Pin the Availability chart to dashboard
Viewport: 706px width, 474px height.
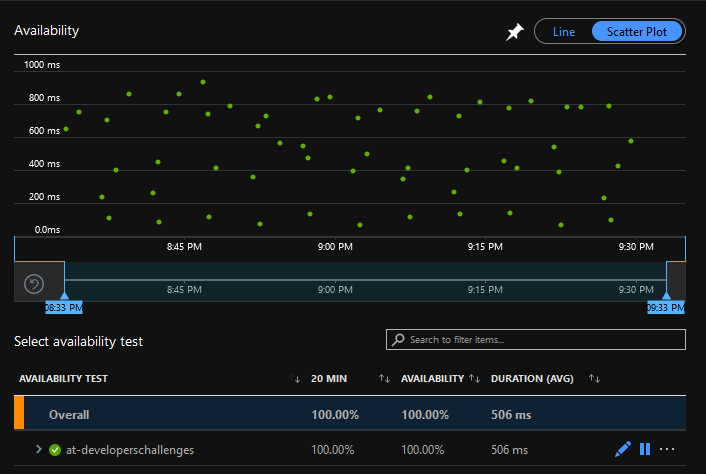point(515,32)
